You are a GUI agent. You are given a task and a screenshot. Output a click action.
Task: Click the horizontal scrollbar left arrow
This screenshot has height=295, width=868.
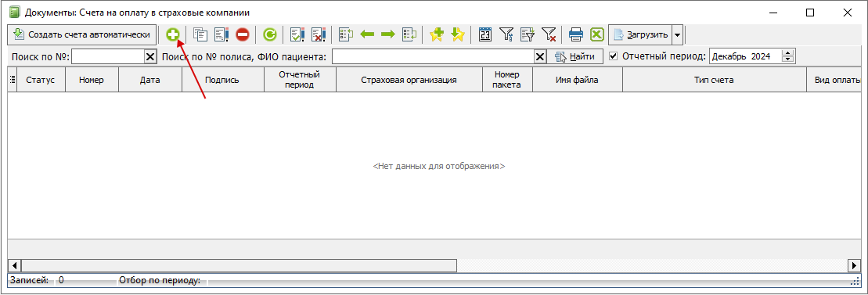coord(14,266)
